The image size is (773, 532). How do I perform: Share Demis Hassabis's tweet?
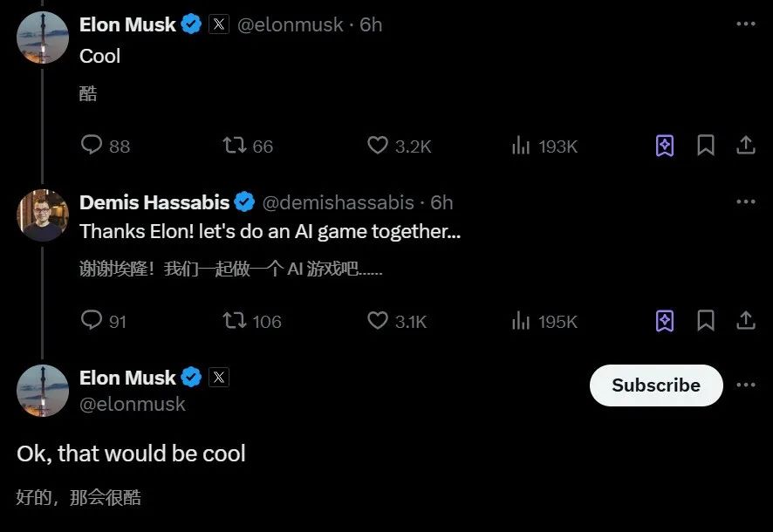746,321
